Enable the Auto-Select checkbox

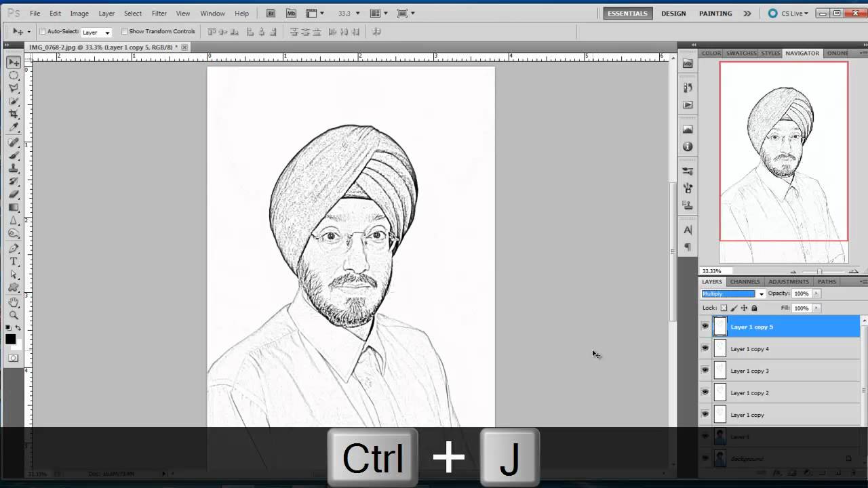[43, 31]
